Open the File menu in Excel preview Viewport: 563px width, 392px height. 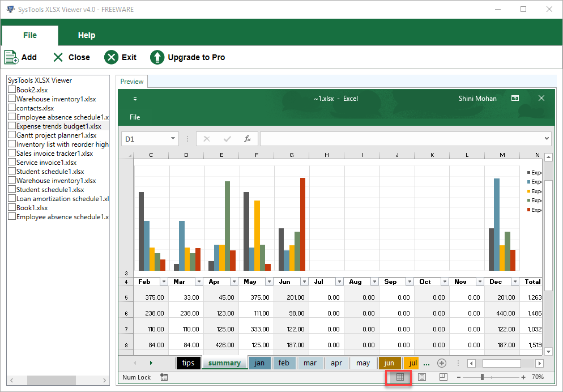pyautogui.click(x=135, y=117)
